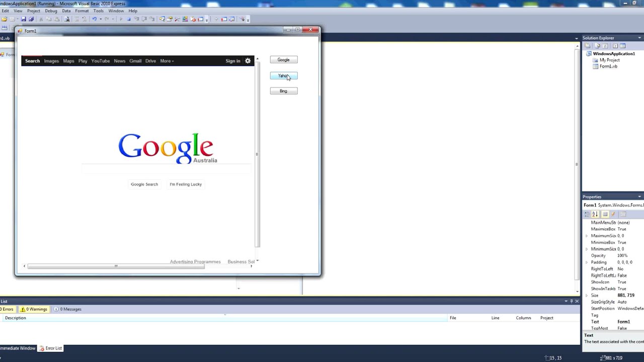The width and height of the screenshot is (644, 362).
Task: Click the browser's horizontal scrollbar thumb
Action: (x=116, y=266)
